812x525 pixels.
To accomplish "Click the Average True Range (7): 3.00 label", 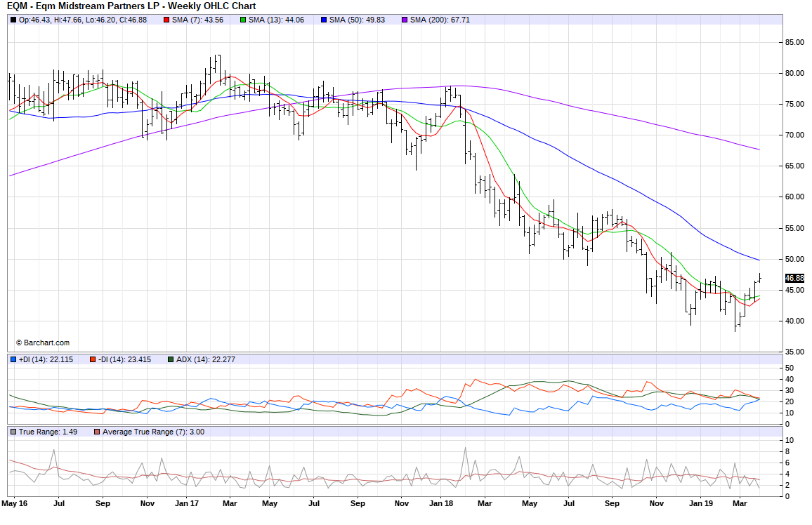I will click(x=153, y=432).
